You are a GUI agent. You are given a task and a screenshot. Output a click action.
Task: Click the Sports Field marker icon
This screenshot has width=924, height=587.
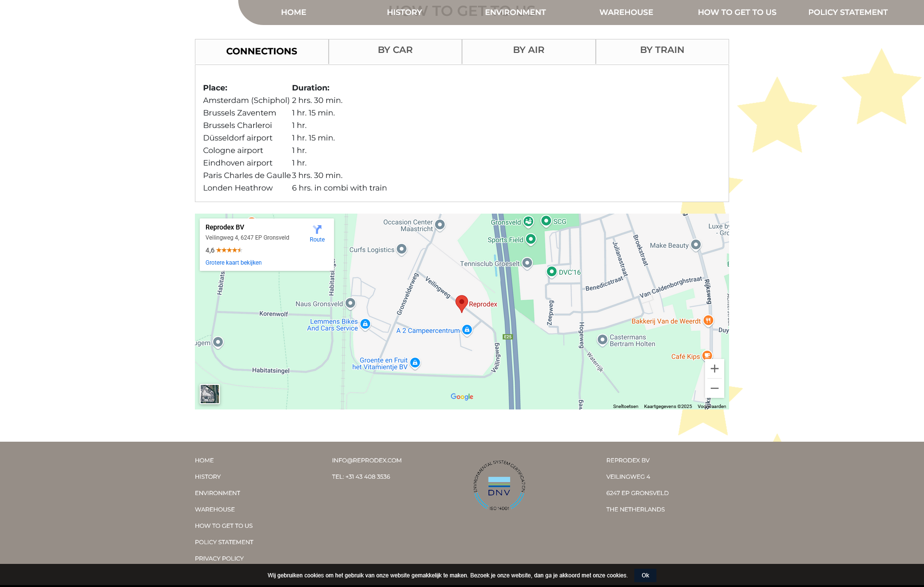tap(531, 239)
